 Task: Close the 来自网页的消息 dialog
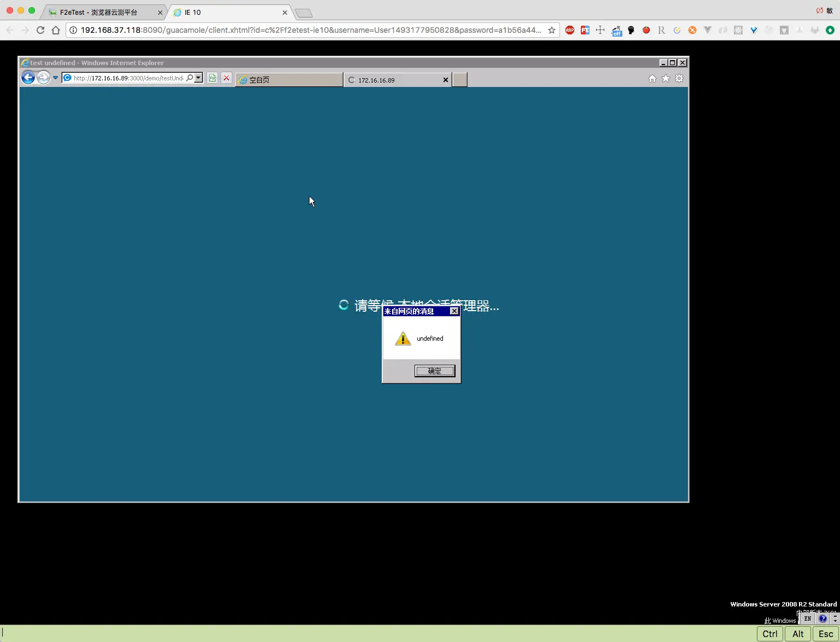[454, 311]
